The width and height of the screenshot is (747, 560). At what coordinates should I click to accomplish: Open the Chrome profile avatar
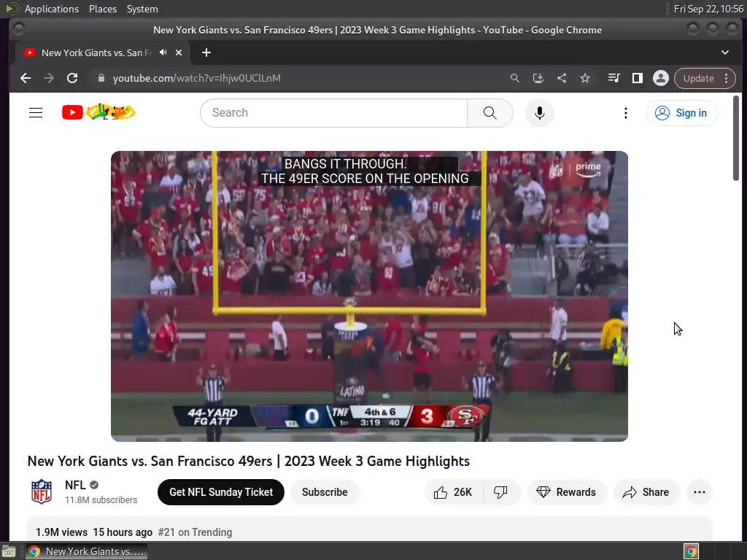pos(660,78)
